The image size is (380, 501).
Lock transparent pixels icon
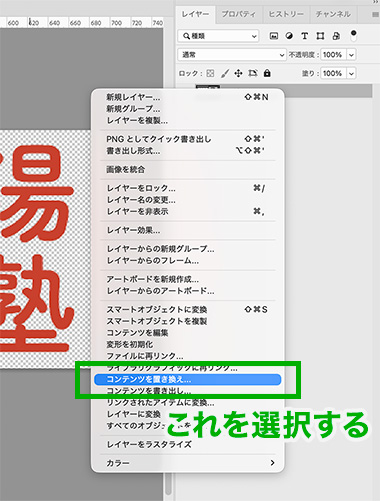(x=210, y=73)
